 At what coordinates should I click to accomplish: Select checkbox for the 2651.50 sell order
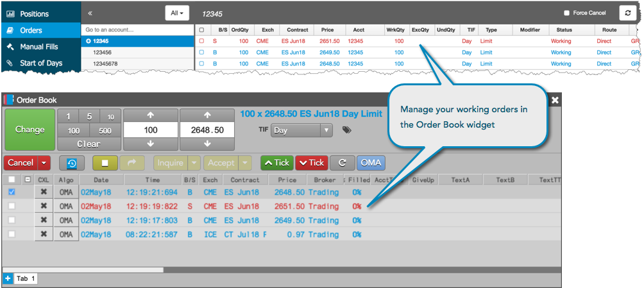tap(12, 206)
